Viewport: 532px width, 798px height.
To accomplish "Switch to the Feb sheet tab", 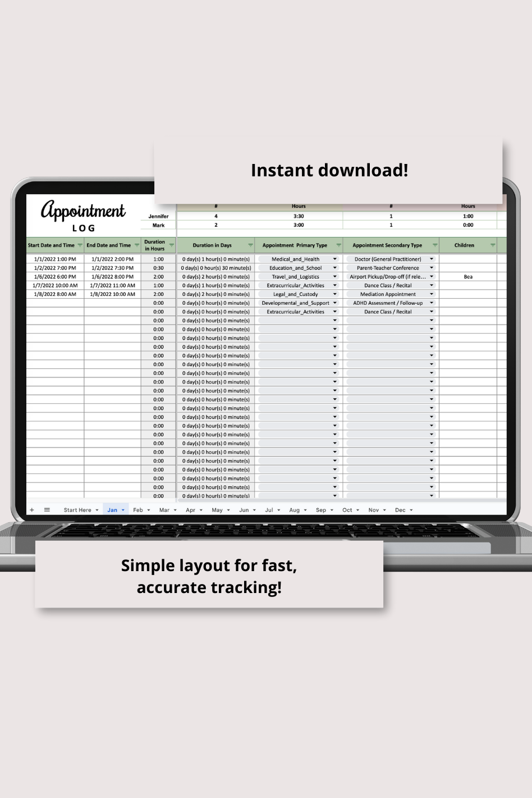I will pos(137,509).
